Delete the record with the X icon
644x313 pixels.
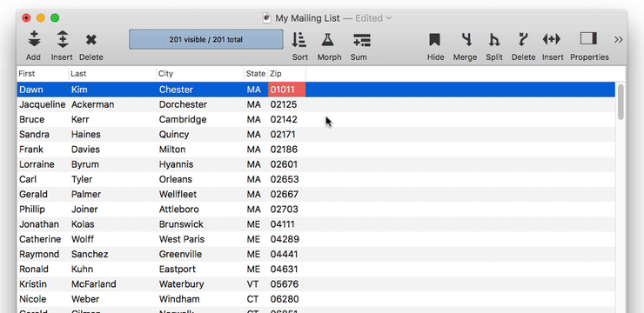[91, 40]
